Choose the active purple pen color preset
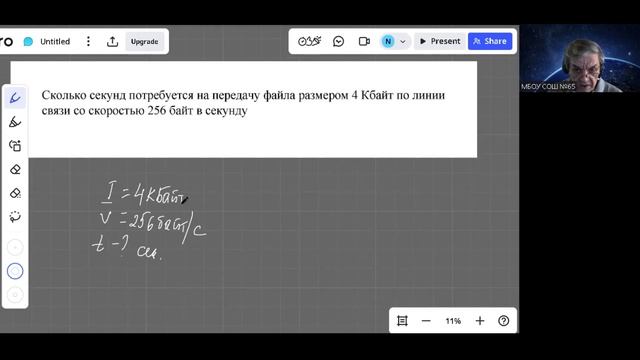640x360 pixels. (x=15, y=271)
